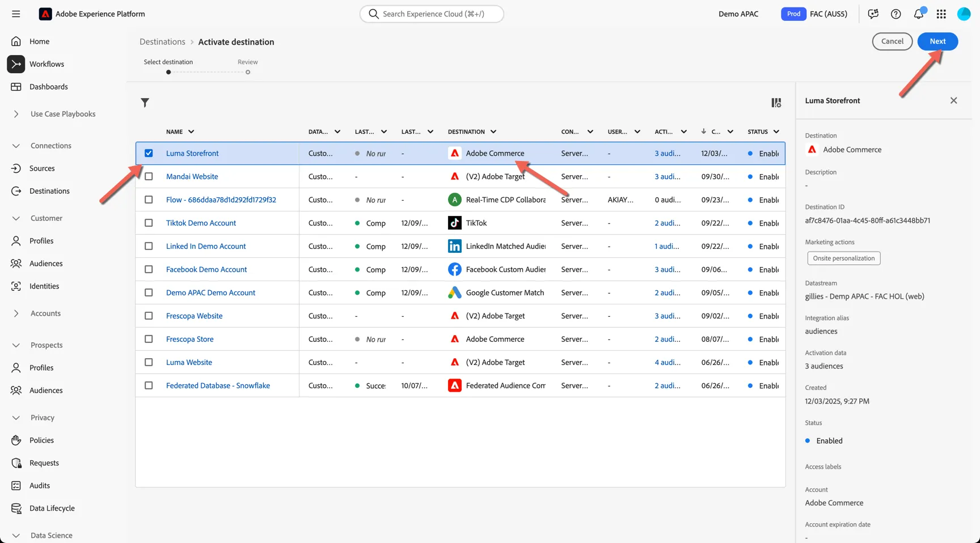This screenshot has height=543, width=980.
Task: Open the help question mark icon
Action: (896, 14)
